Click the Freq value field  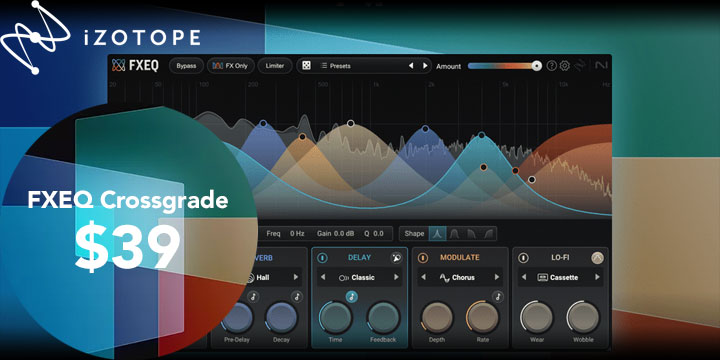click(297, 233)
